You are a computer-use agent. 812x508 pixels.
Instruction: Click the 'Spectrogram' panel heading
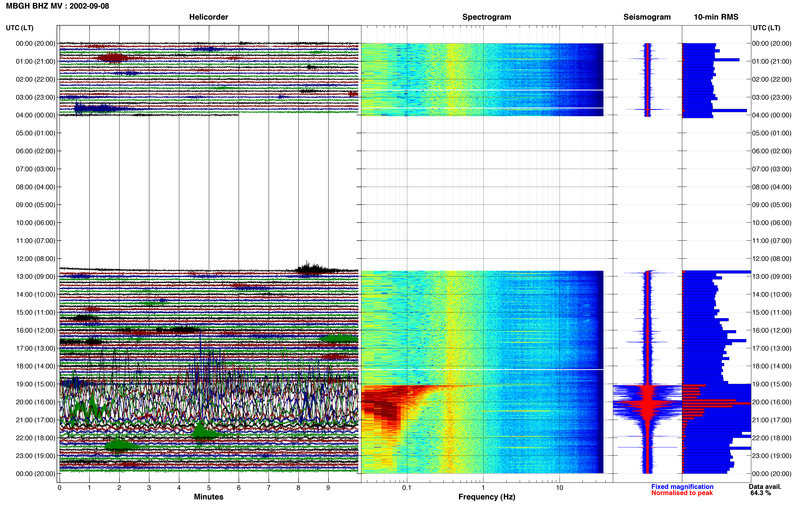(x=487, y=17)
